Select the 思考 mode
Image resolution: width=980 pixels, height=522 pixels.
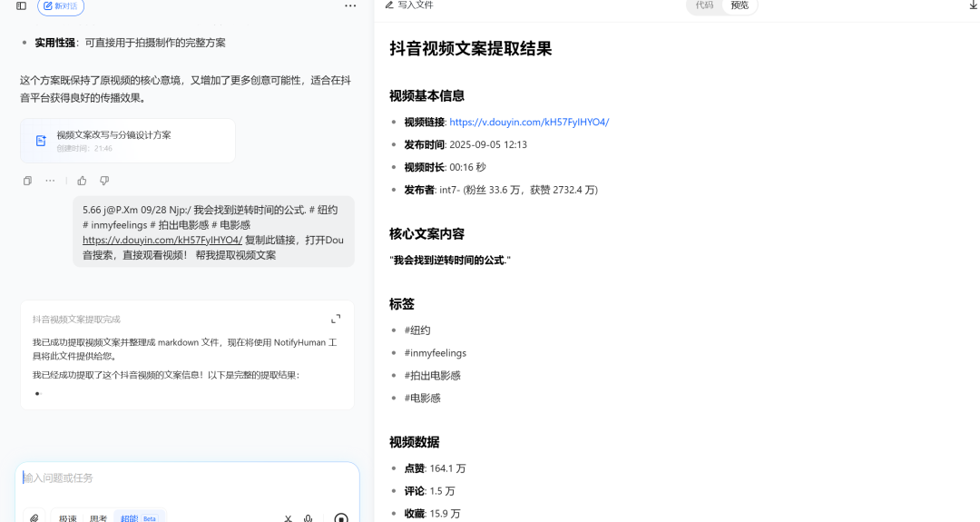(x=98, y=518)
